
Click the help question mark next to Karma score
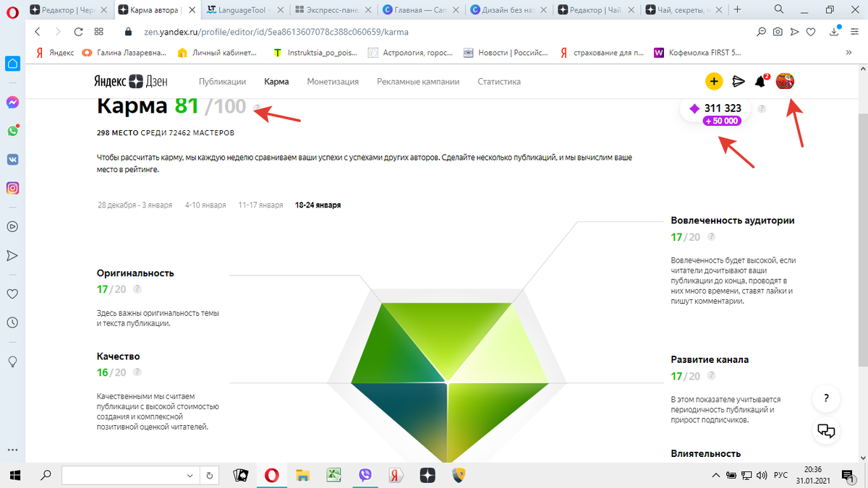[257, 109]
